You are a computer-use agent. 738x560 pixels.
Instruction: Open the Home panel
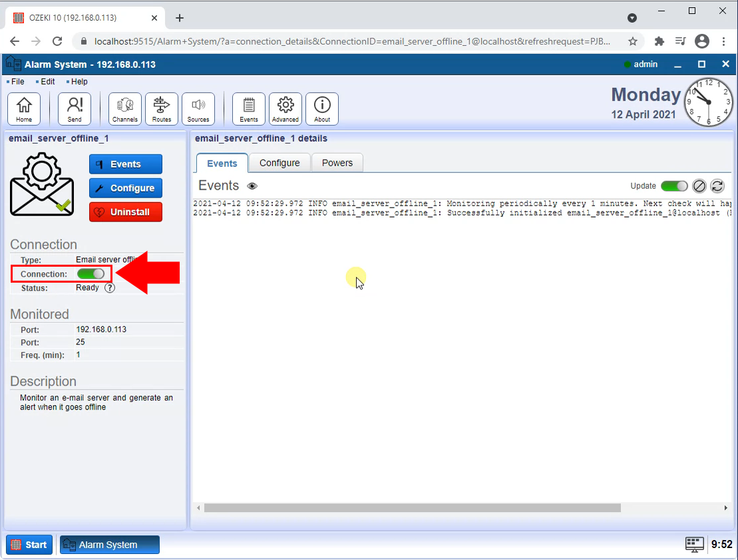[x=23, y=108]
